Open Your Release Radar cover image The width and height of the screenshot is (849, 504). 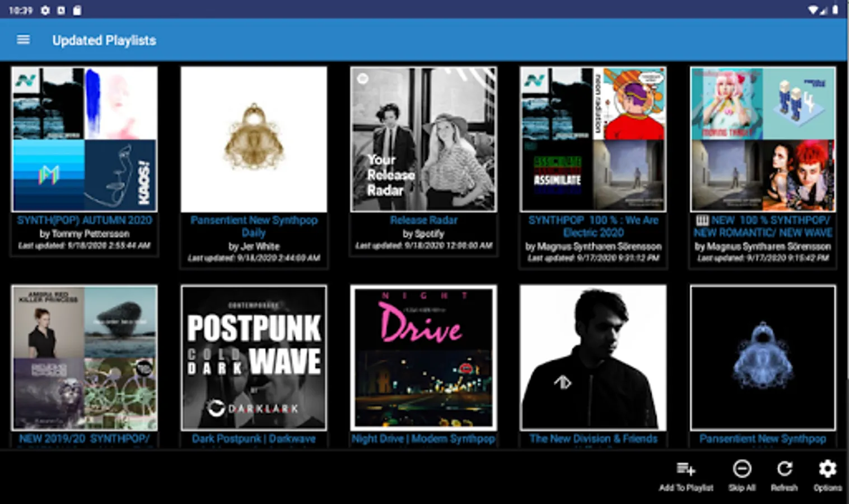(x=423, y=139)
